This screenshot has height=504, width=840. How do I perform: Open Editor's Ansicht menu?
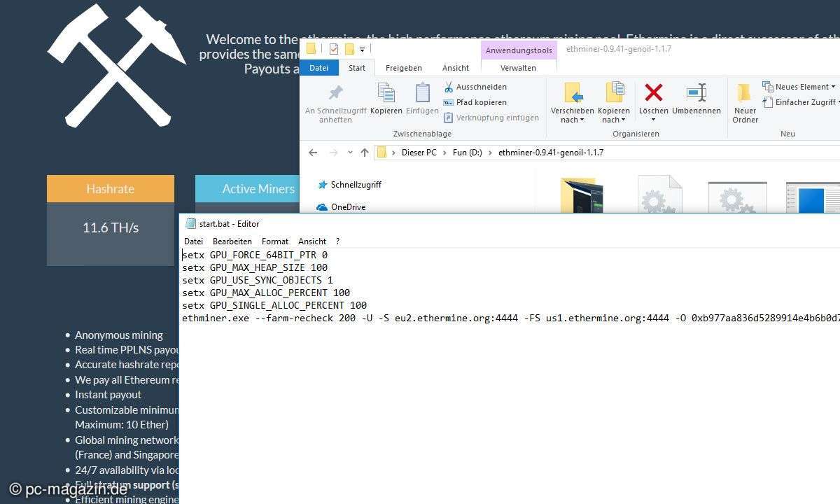312,241
